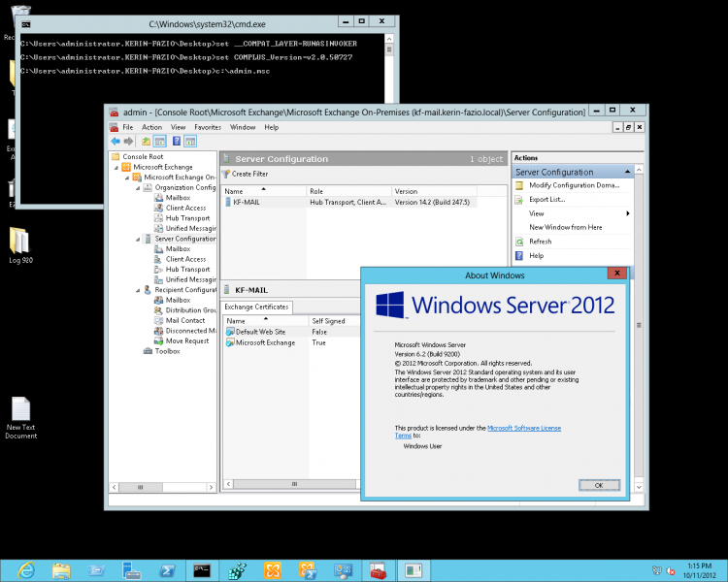Click New Window from Here action
The image size is (728, 582).
click(x=566, y=227)
